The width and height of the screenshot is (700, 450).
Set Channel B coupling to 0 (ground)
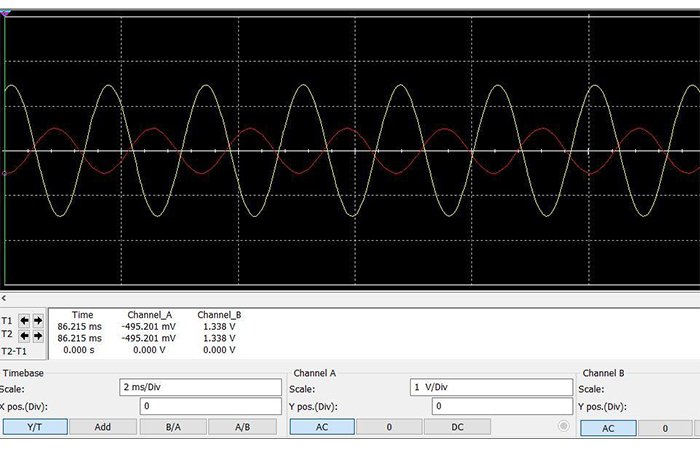[665, 428]
